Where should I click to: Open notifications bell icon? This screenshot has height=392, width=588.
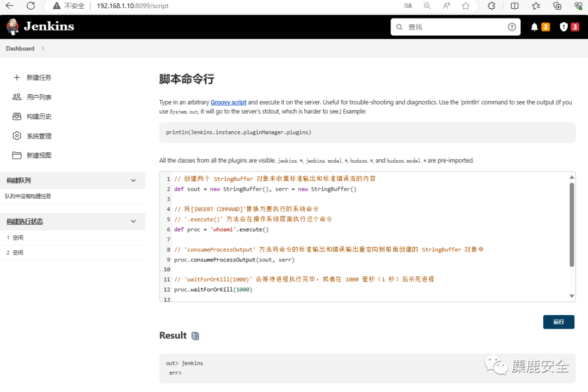point(535,27)
